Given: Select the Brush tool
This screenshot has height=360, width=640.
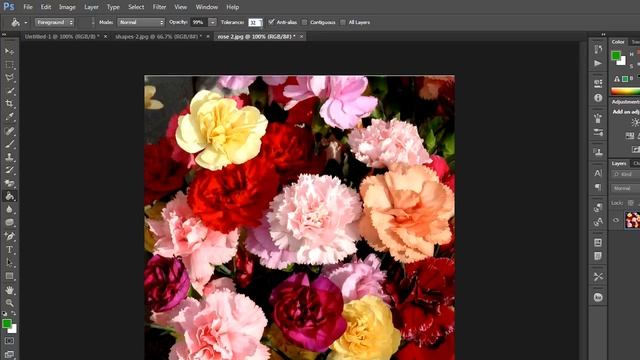Looking at the screenshot, I should click(9, 144).
